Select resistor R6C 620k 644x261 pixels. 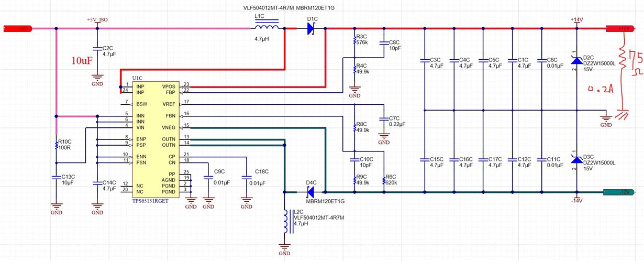384,180
